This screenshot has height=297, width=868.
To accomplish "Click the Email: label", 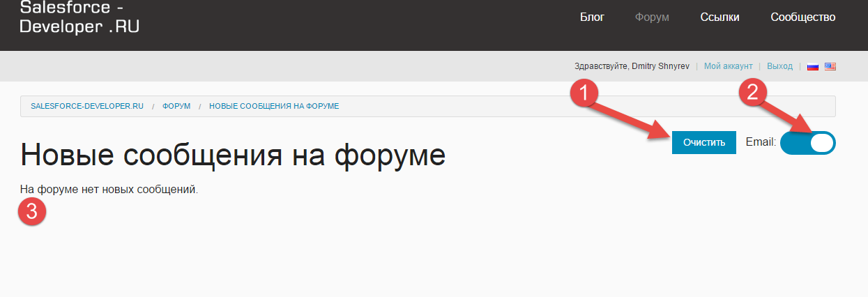I will tap(761, 142).
